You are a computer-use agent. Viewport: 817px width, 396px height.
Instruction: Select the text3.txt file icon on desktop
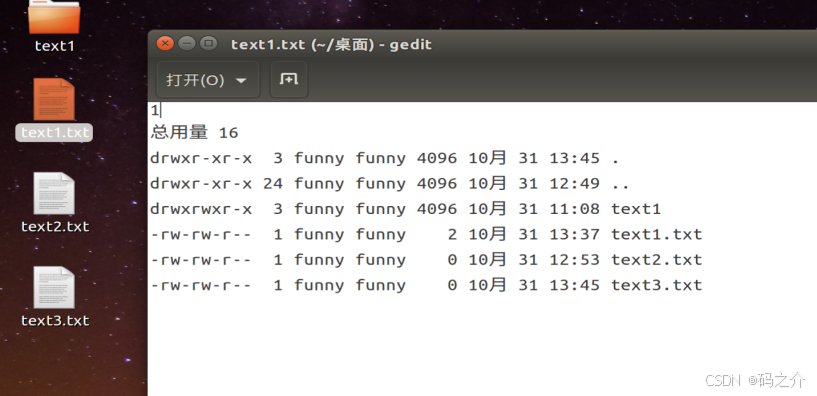tap(54, 288)
